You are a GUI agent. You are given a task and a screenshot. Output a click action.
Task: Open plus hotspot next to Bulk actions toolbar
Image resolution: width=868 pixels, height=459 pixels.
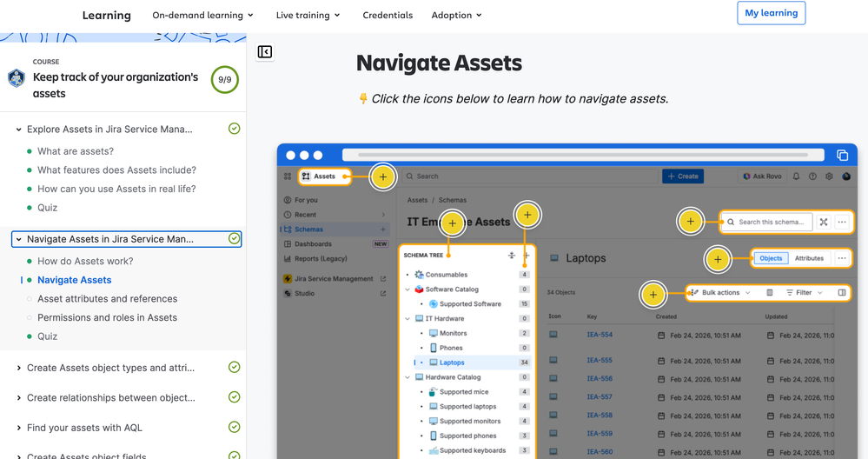click(x=653, y=295)
